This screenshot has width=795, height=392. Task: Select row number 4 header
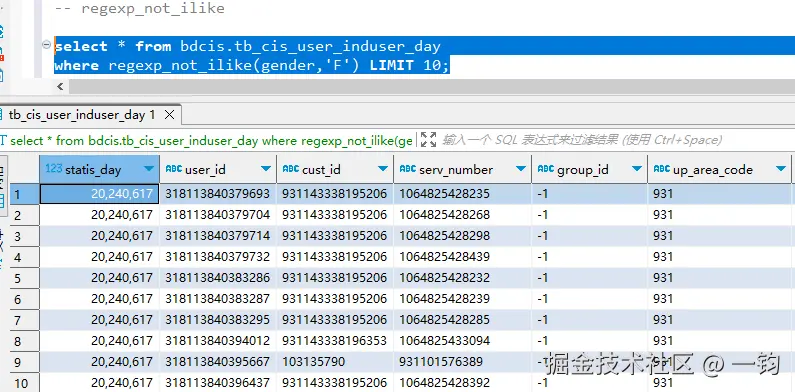[x=24, y=257]
